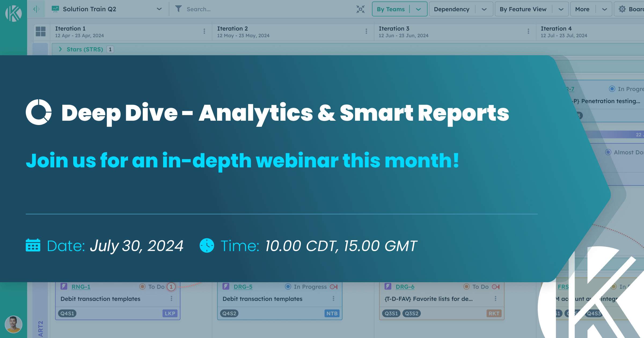Click the To Do status on DRG-6
The height and width of the screenshot is (338, 644).
click(x=476, y=287)
